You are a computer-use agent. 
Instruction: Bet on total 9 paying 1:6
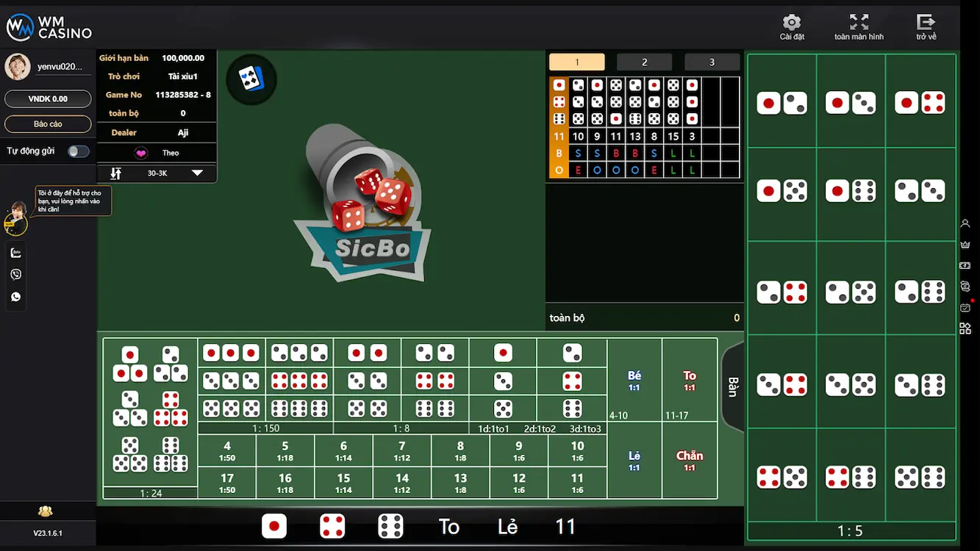519,451
